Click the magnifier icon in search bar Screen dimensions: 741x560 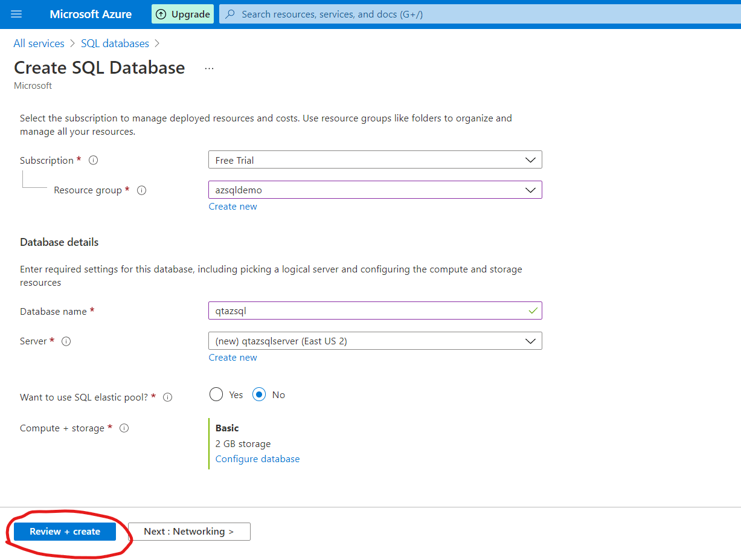(230, 14)
